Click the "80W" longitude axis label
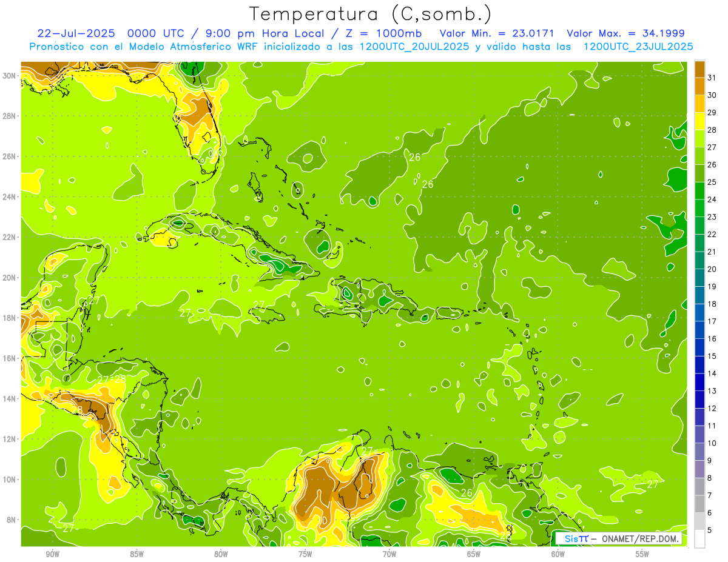728x562 pixels. pyautogui.click(x=221, y=554)
